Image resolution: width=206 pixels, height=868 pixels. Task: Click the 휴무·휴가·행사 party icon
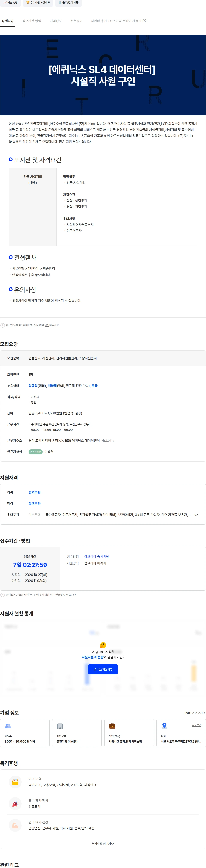pos(15,804)
